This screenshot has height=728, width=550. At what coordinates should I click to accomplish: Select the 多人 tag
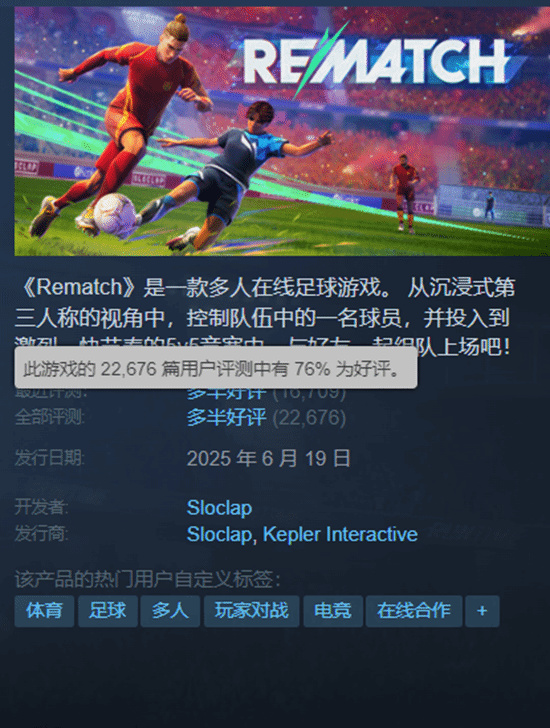tap(170, 611)
